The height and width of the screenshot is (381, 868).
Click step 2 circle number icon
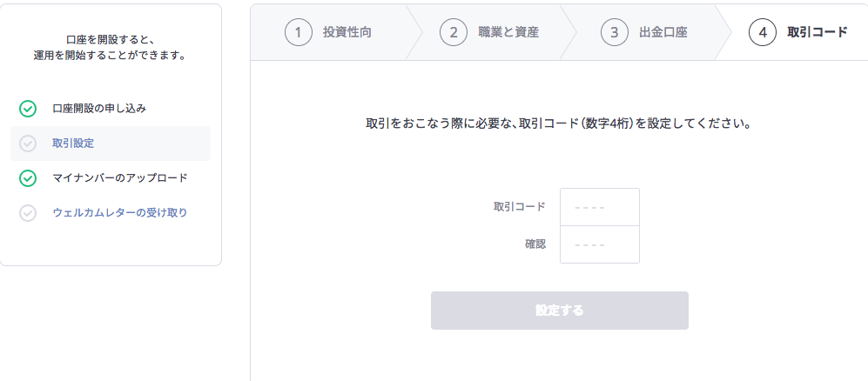(x=454, y=32)
